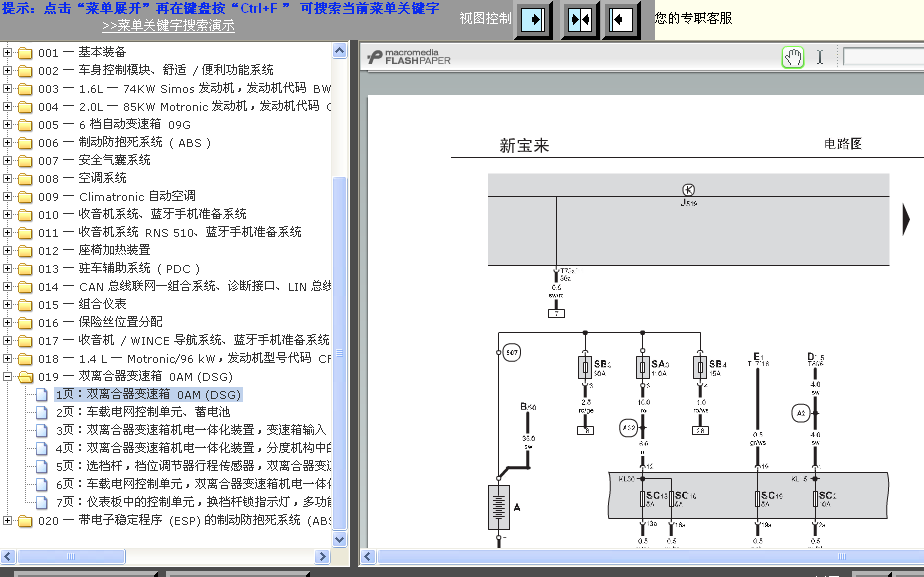Viewport: 924px width, 577px height.
Task: Open the 菜单关键字搜索演示 link
Action: coord(168,26)
